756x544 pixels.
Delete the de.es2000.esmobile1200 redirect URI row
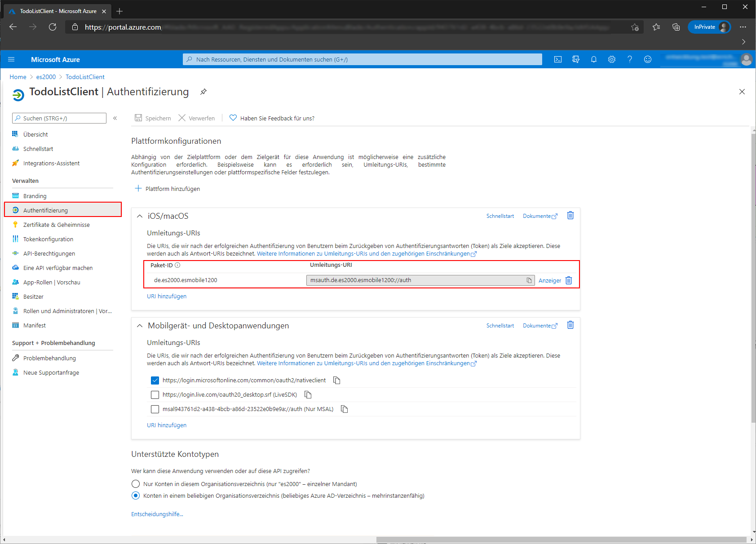pyautogui.click(x=569, y=280)
